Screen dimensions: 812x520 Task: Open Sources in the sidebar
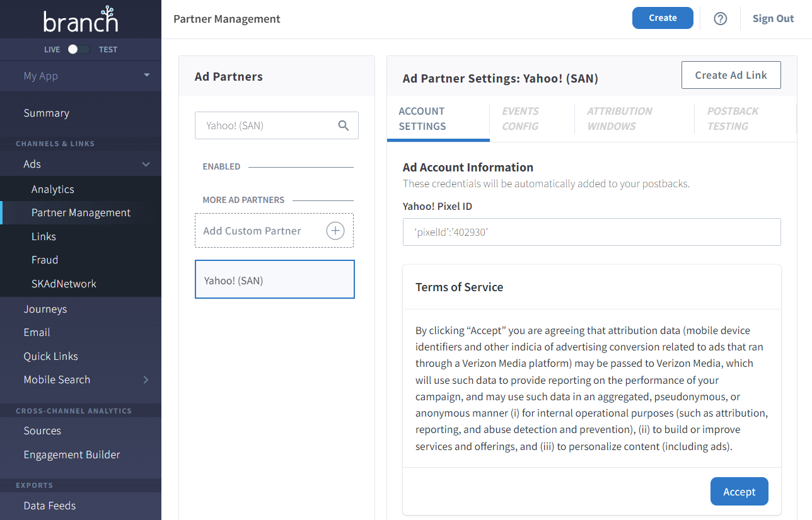pos(42,430)
